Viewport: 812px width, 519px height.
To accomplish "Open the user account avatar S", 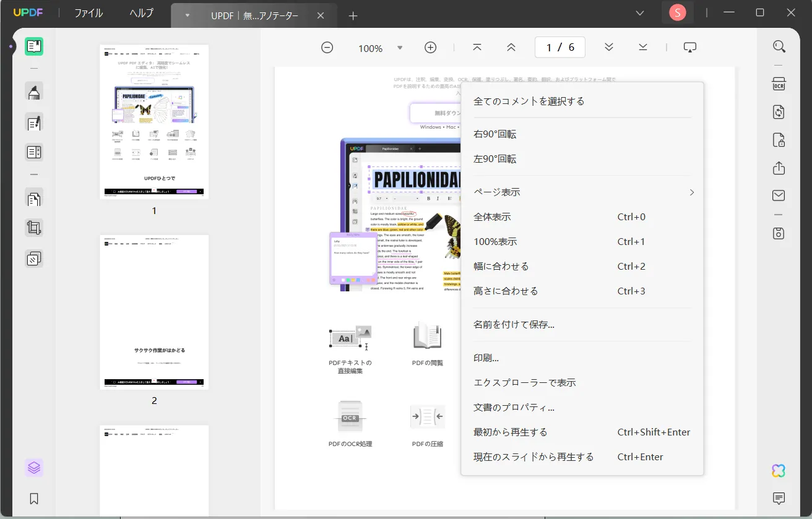I will (x=678, y=12).
